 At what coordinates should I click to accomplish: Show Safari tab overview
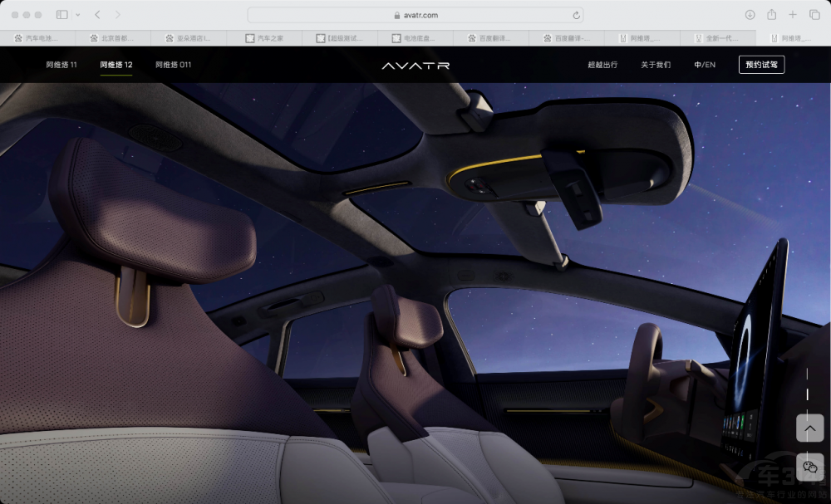pyautogui.click(x=814, y=15)
